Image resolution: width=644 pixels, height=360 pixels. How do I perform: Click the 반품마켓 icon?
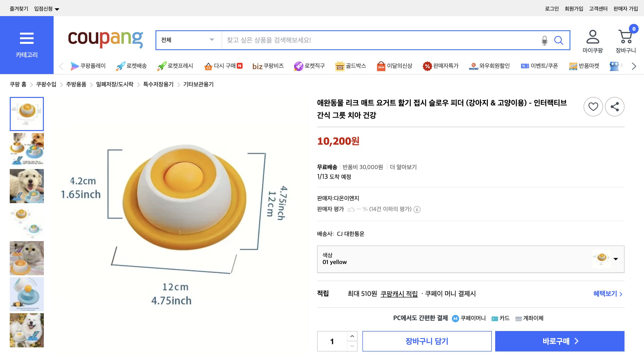574,66
